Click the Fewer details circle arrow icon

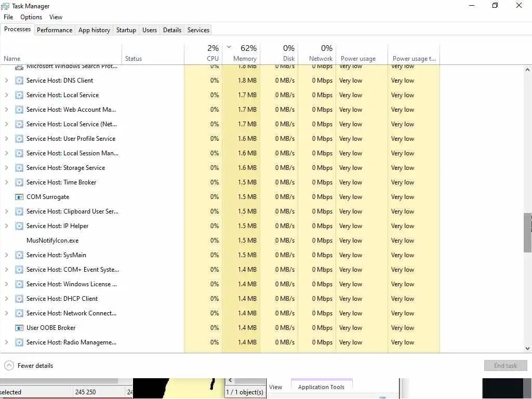(9, 365)
